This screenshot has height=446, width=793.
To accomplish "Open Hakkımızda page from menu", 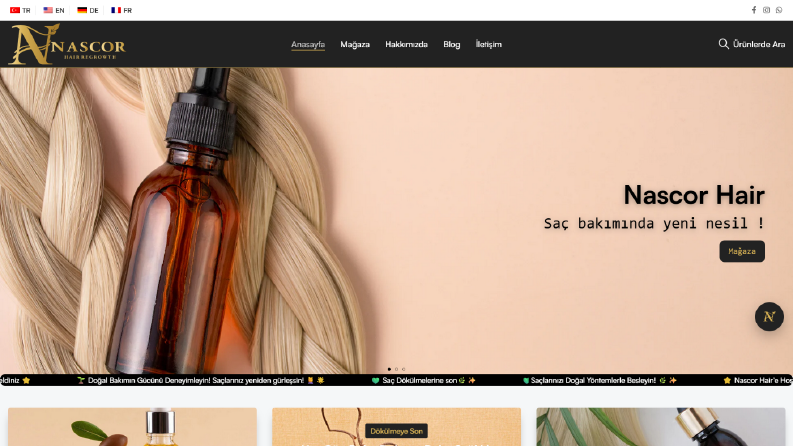I will (x=407, y=44).
